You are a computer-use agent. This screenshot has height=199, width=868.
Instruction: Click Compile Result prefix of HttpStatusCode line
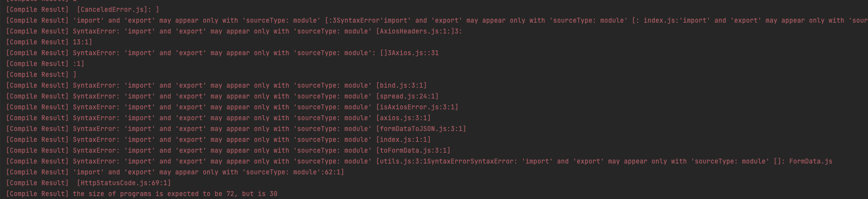click(37, 183)
